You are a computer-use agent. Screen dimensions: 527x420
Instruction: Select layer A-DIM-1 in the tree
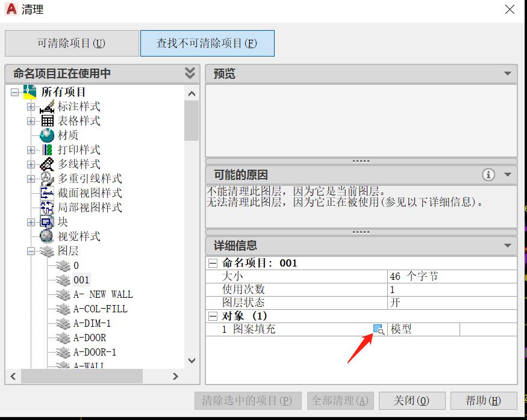click(x=92, y=323)
